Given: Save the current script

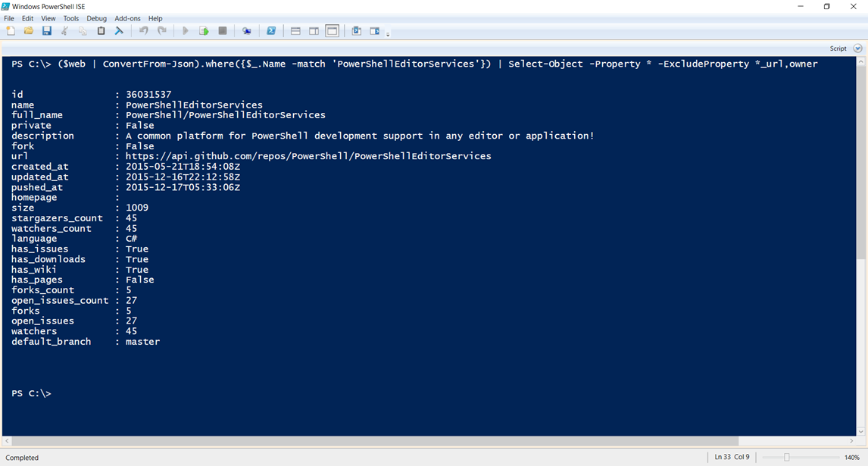Looking at the screenshot, I should 46,30.
